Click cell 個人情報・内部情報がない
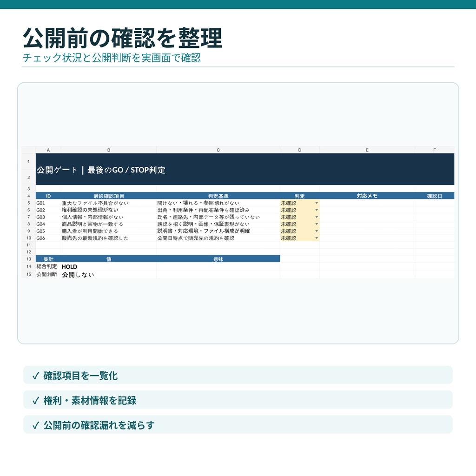 coord(109,217)
